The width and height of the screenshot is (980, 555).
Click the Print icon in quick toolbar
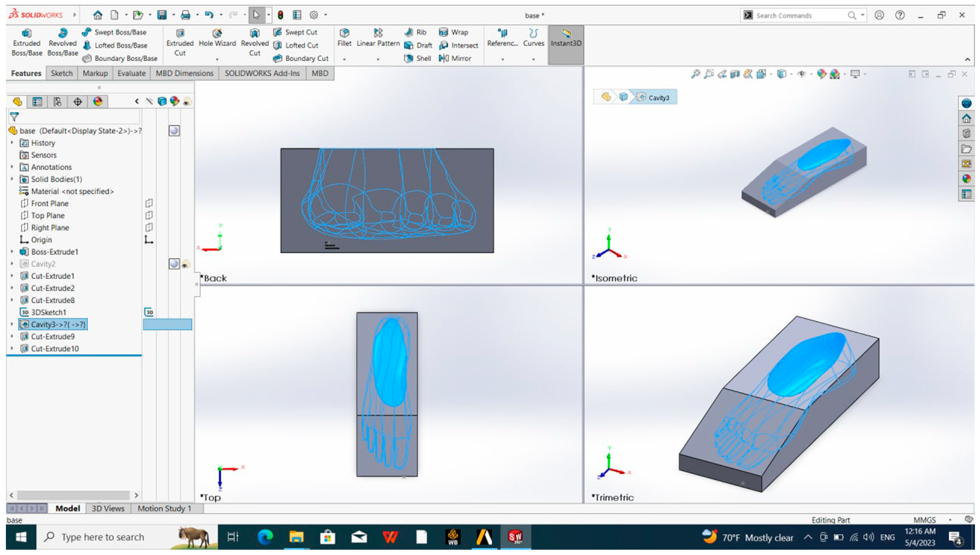tap(185, 15)
